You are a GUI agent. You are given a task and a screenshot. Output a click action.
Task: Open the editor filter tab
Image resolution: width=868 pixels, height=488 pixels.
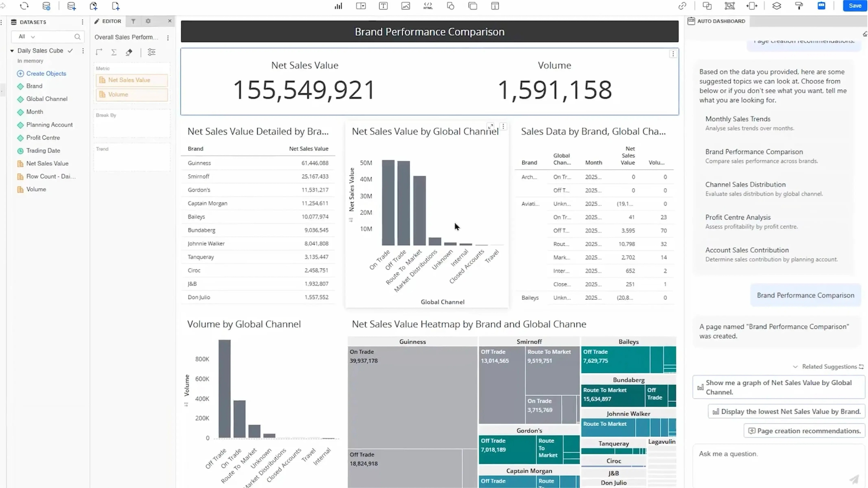click(x=133, y=21)
